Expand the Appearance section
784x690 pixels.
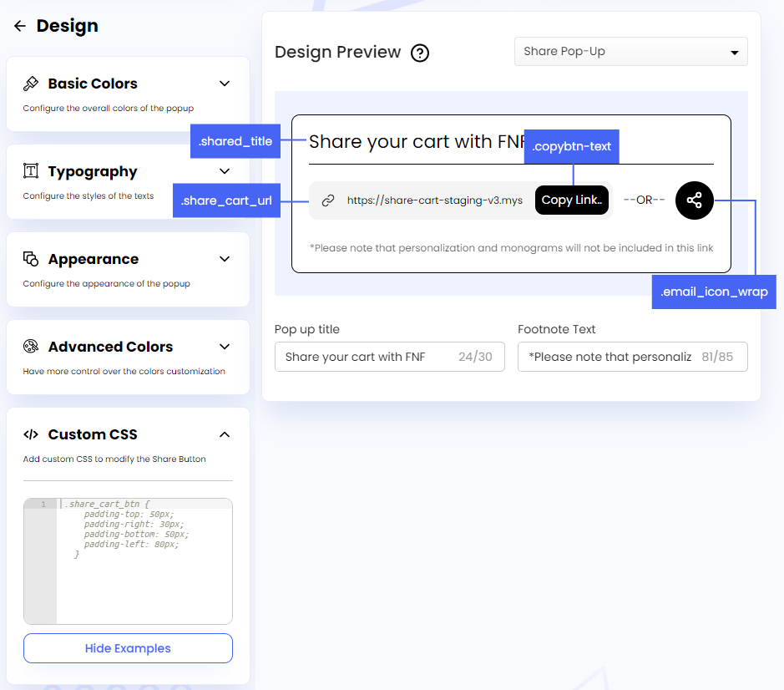[224, 259]
